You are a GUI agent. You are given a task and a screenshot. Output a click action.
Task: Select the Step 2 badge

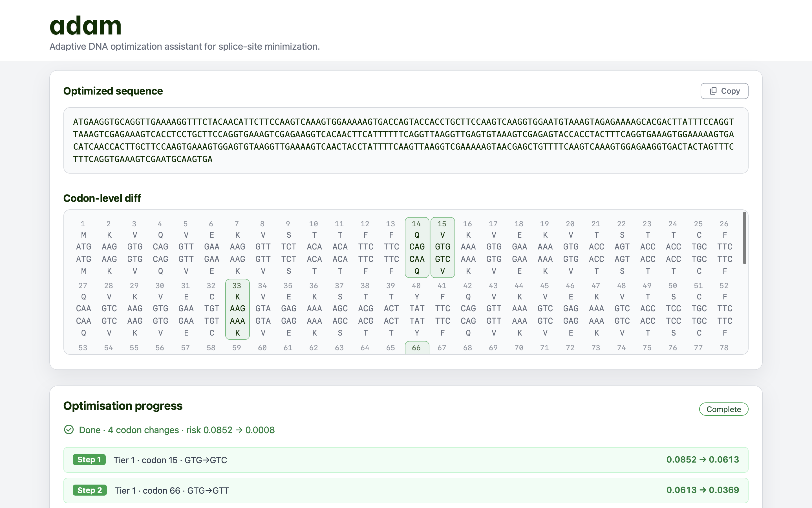(x=90, y=490)
